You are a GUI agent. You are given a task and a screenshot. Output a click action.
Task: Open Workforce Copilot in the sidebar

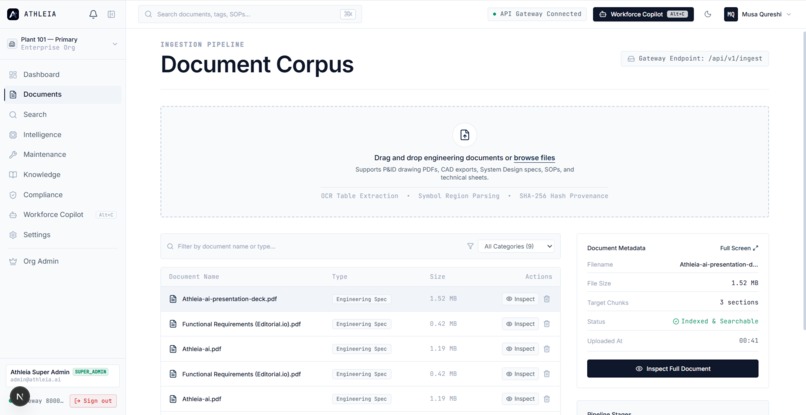pos(63,214)
